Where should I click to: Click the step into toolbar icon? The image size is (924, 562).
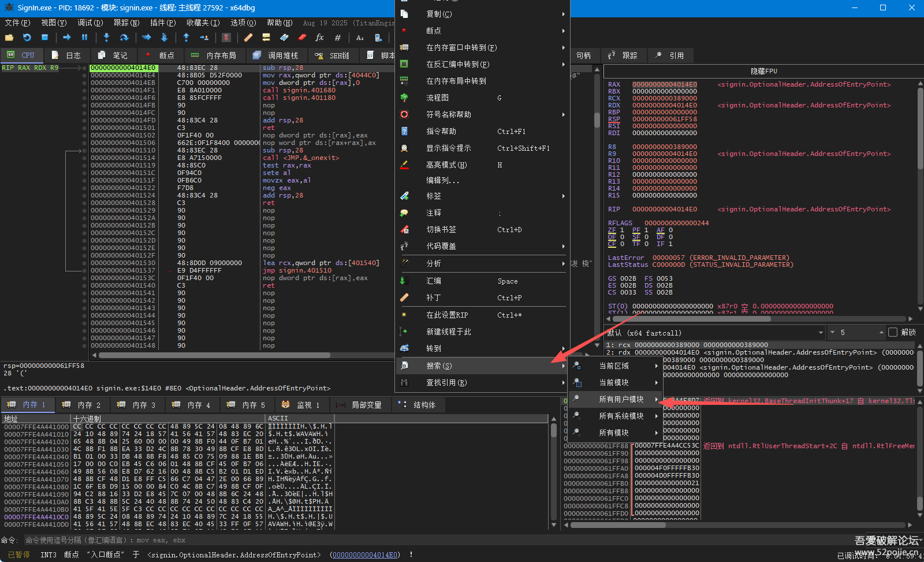(106, 38)
